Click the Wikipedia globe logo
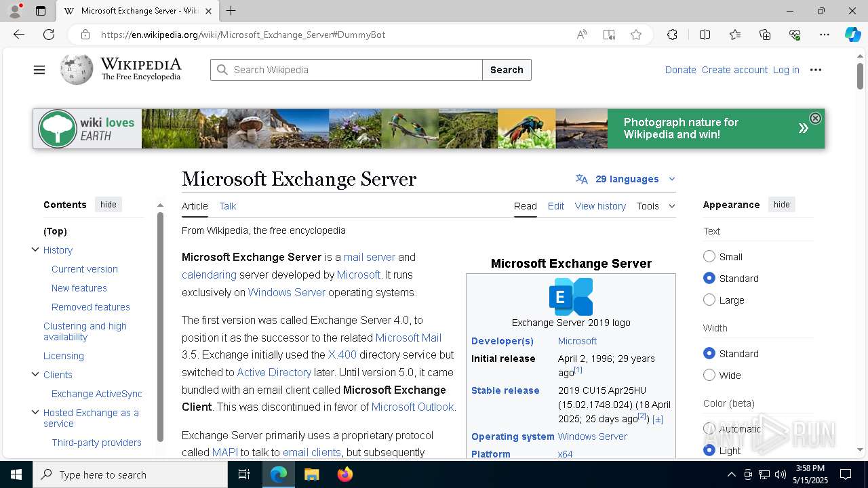Screen dimensions: 868x488 76,69
